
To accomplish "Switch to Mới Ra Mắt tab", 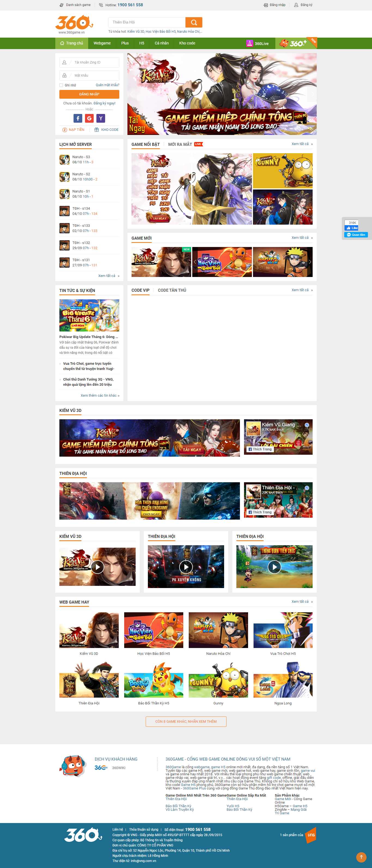I will 180,144.
